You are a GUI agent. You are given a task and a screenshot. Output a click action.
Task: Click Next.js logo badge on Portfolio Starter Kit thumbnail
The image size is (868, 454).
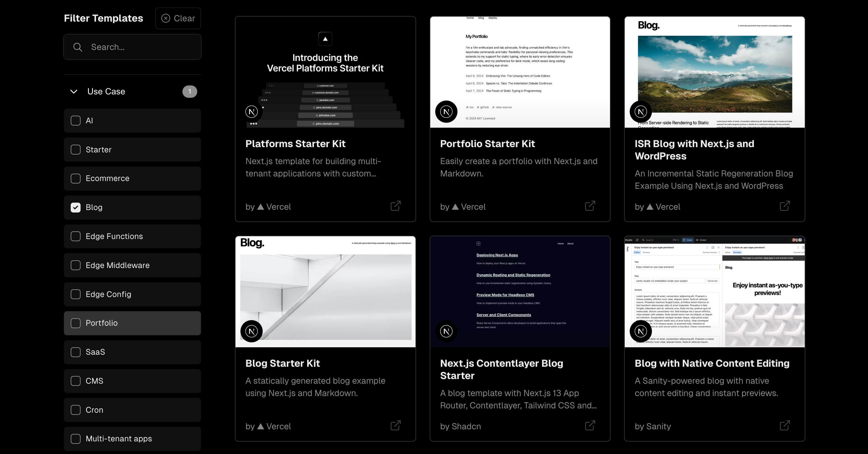click(446, 111)
